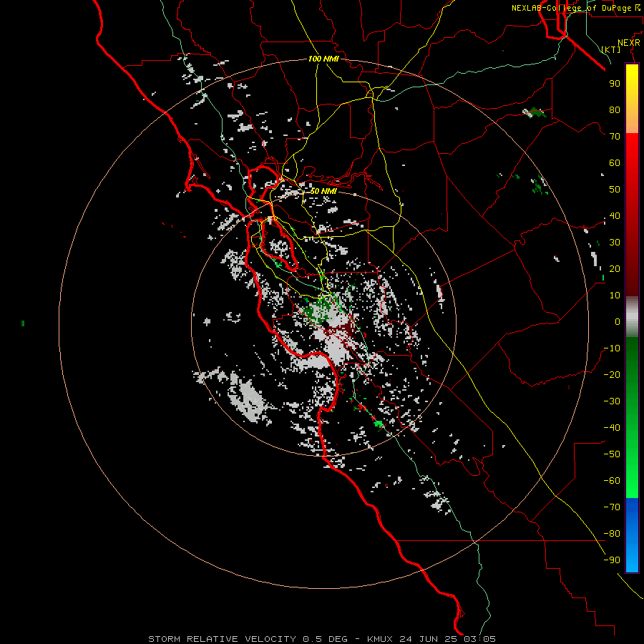Click the -50 scale value
This screenshot has height=644, width=644.
pyautogui.click(x=612, y=454)
